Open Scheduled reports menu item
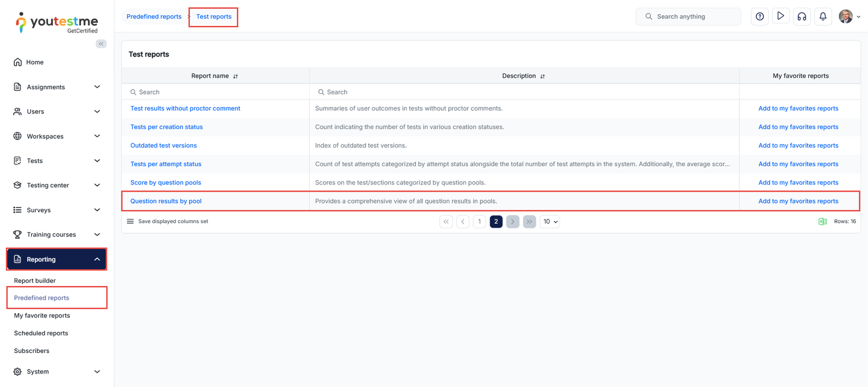 [41, 333]
